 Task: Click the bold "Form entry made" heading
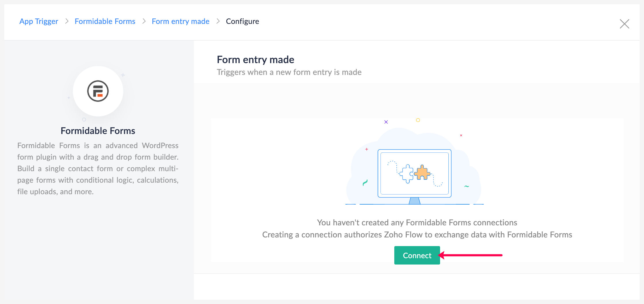255,60
